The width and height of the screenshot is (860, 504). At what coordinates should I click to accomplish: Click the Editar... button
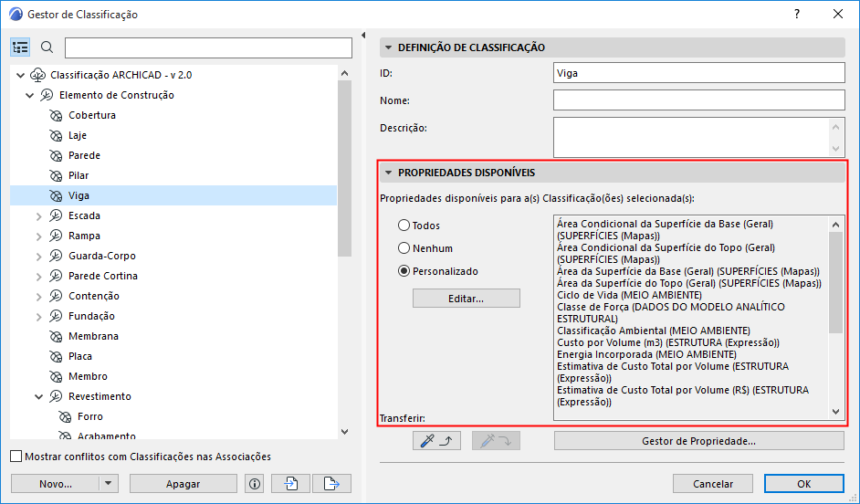tap(467, 299)
